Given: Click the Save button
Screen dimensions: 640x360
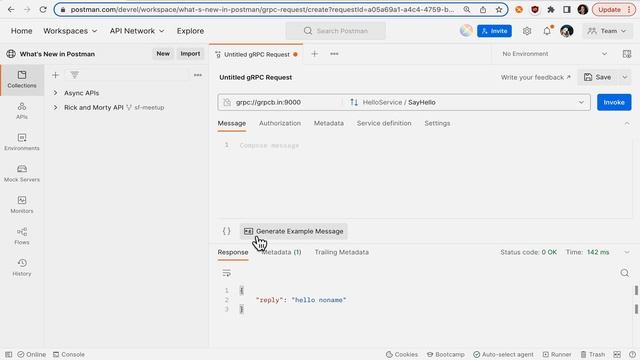Looking at the screenshot, I should (x=598, y=77).
